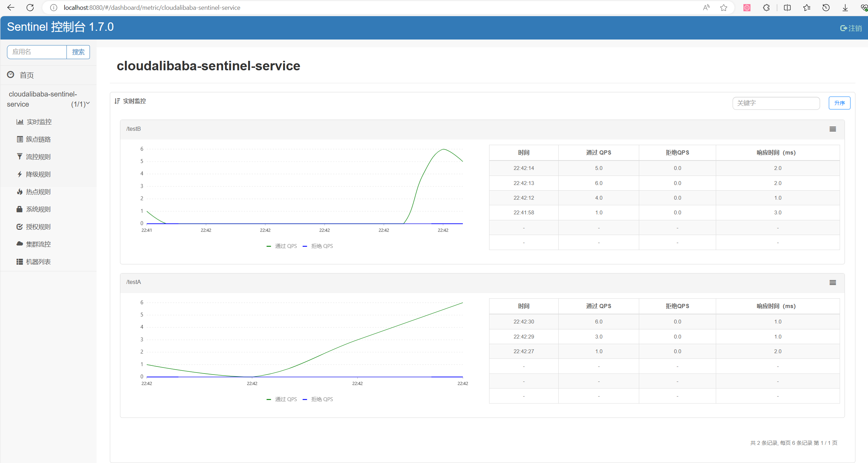Click the 注销 logout link
This screenshot has height=463, width=868.
coord(851,28)
